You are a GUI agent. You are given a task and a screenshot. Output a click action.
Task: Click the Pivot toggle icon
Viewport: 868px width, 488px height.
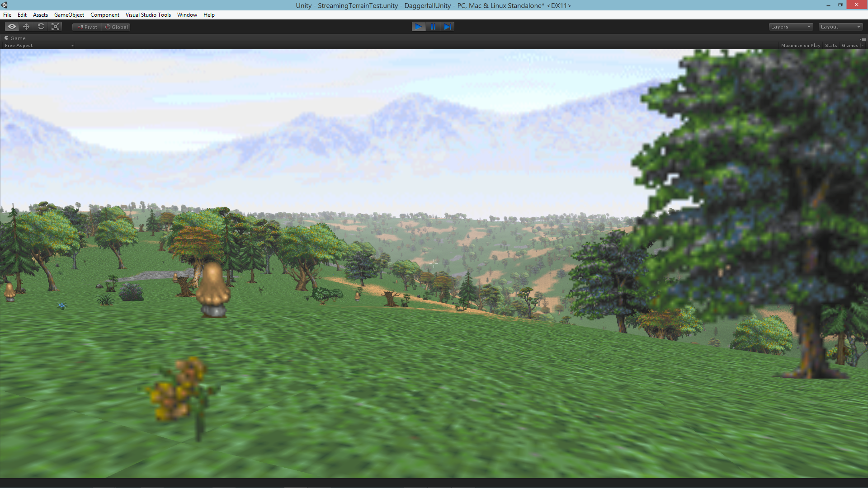click(87, 26)
